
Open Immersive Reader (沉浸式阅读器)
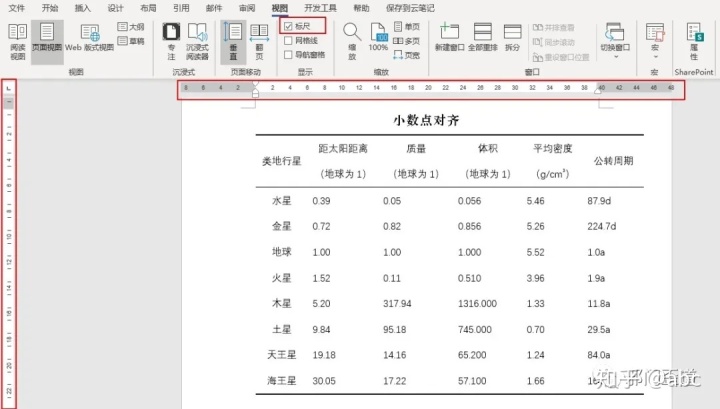197,42
